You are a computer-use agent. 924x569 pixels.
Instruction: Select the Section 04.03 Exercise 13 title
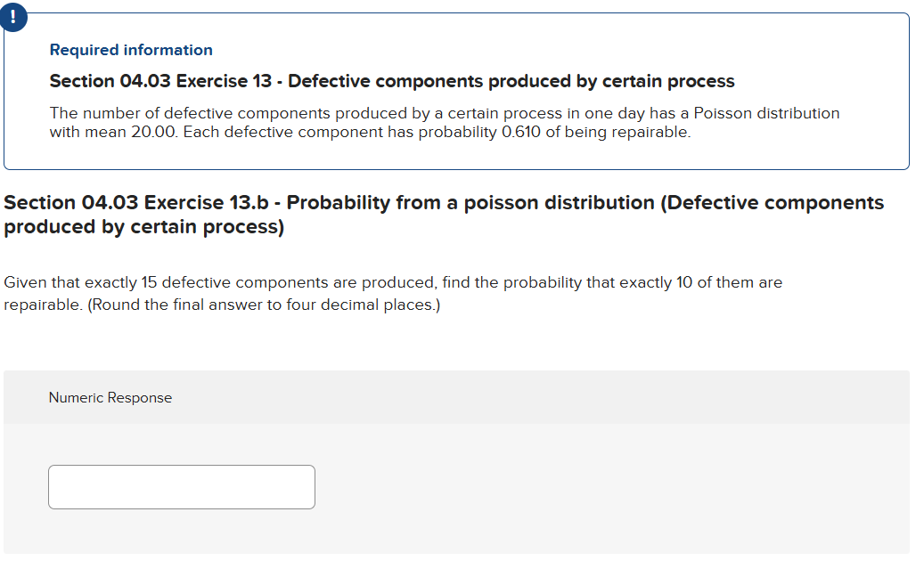point(392,81)
